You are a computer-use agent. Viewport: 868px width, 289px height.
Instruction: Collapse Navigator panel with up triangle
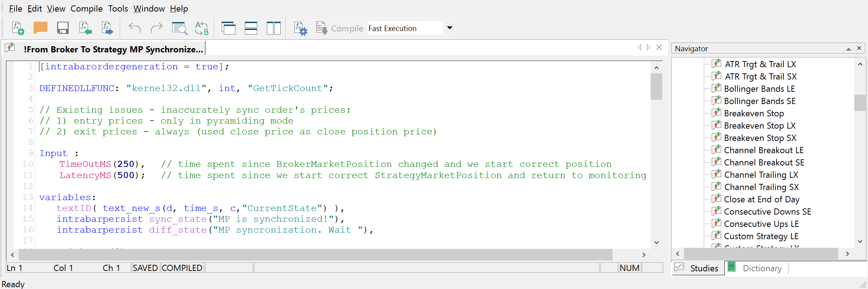(848, 49)
